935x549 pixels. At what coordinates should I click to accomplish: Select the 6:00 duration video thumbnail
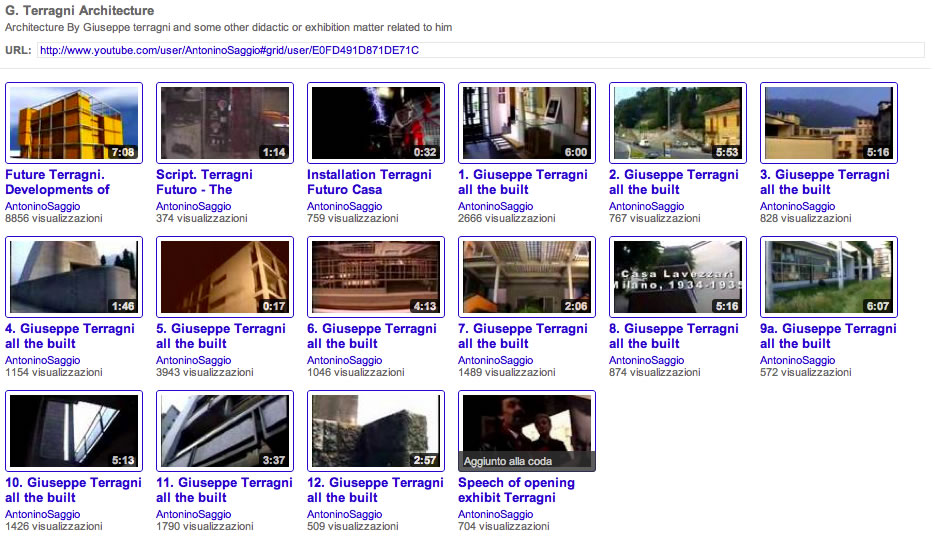(527, 122)
